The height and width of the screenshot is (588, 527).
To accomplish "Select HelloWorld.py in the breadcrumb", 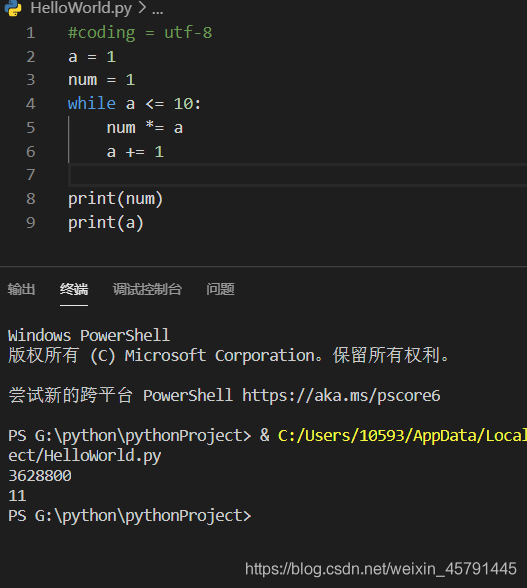I will [81, 8].
